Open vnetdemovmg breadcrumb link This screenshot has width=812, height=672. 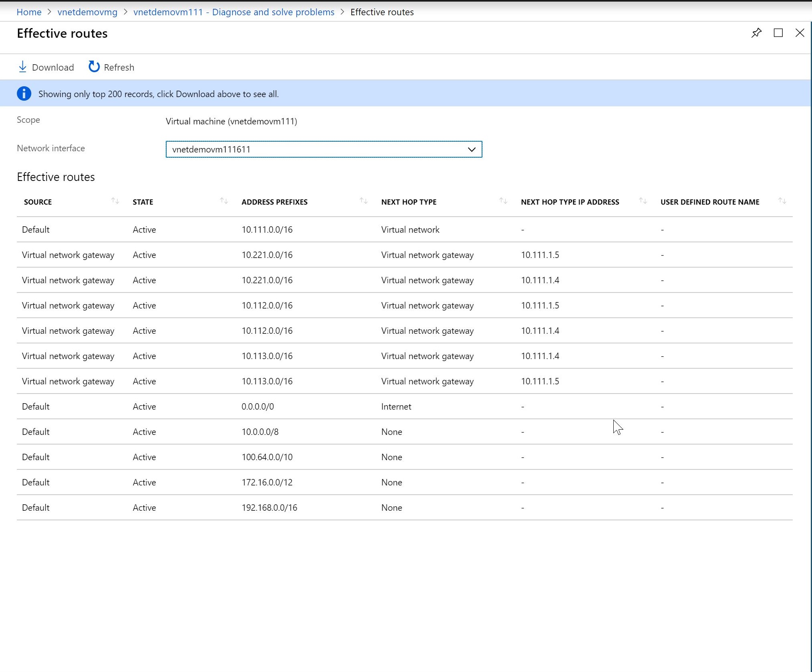point(88,12)
